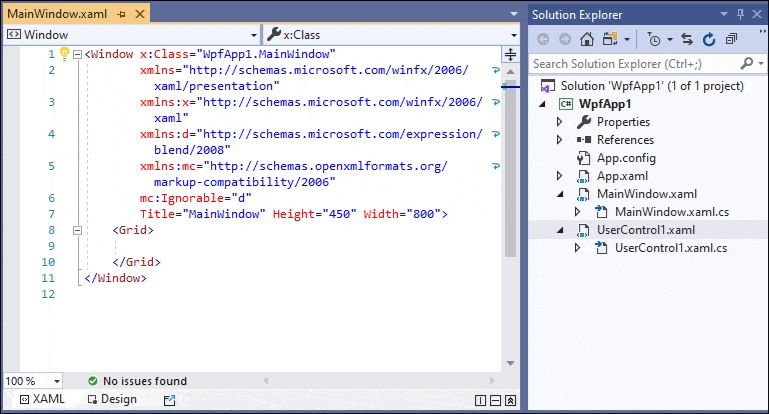Close the MainWindow.xaml tab
The width and height of the screenshot is (769, 414).
[140, 14]
